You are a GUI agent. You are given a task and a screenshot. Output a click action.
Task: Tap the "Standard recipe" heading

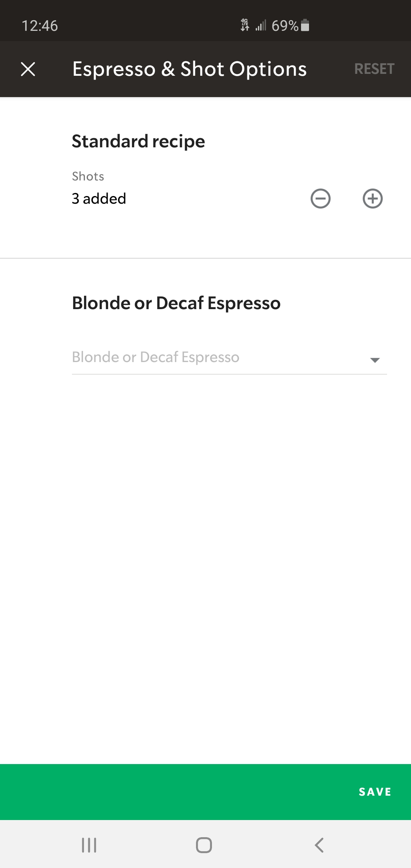coord(139,141)
